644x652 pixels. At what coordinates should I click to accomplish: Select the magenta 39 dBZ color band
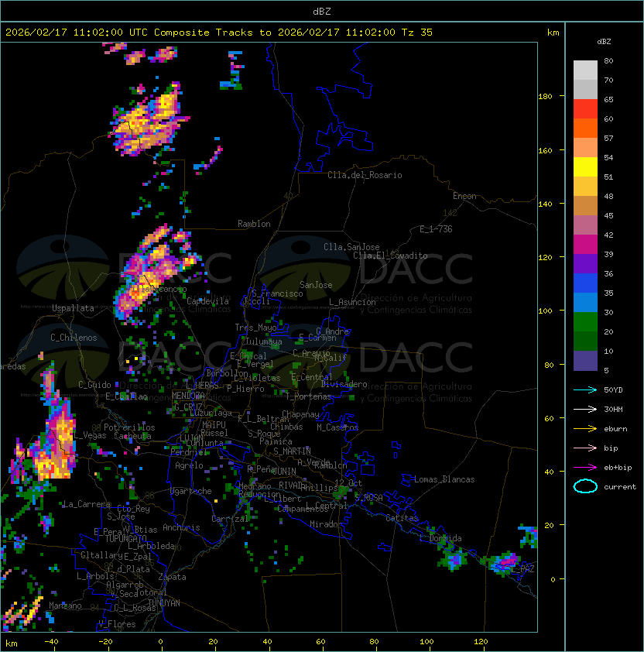click(x=585, y=245)
